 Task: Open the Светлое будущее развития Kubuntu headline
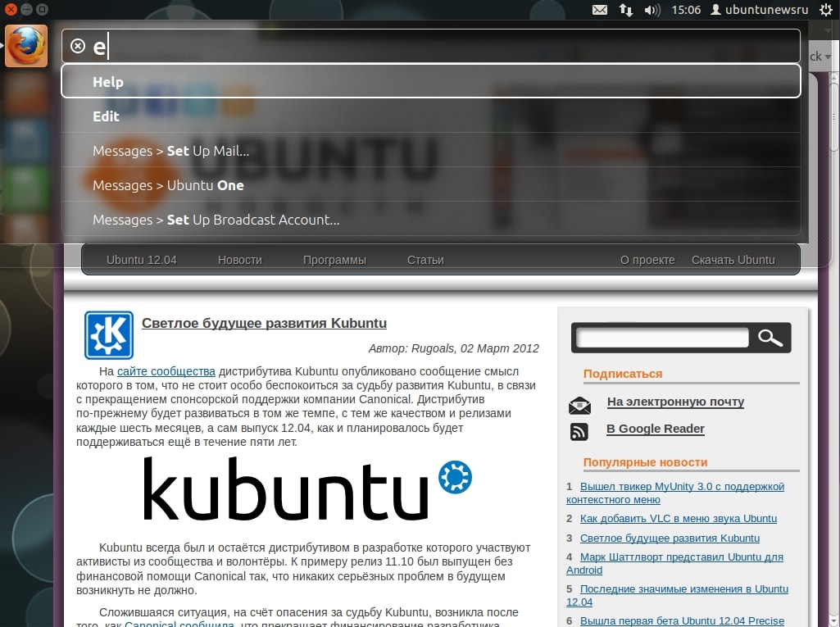tap(264, 323)
